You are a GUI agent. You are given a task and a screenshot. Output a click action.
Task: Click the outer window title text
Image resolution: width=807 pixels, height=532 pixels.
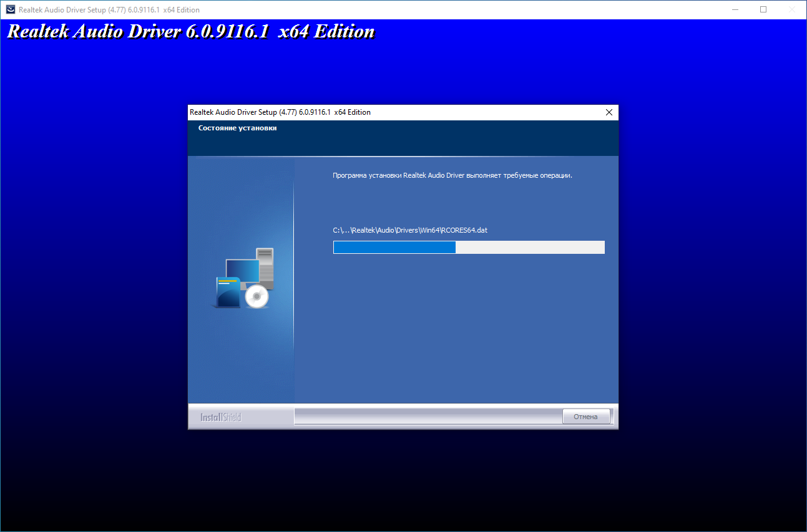109,10
